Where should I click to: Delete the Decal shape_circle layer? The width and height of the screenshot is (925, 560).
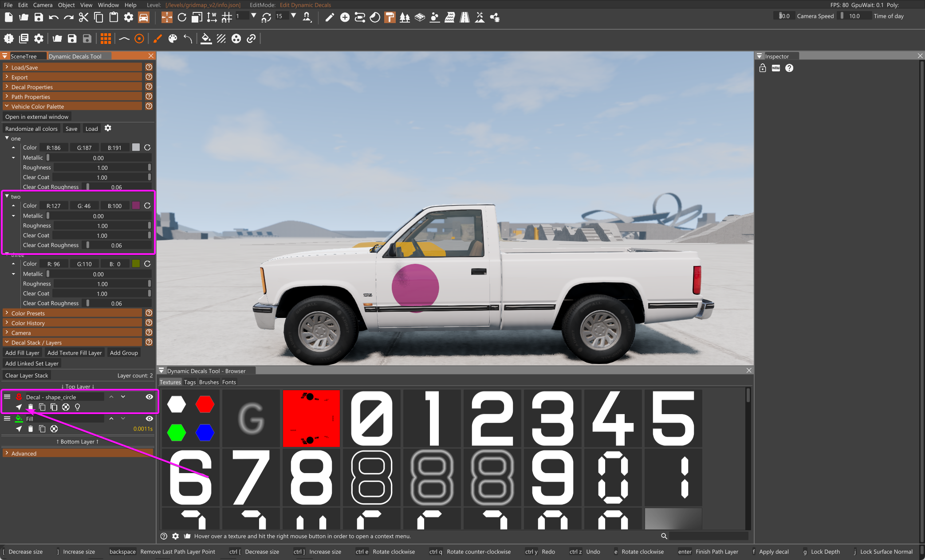pyautogui.click(x=30, y=407)
